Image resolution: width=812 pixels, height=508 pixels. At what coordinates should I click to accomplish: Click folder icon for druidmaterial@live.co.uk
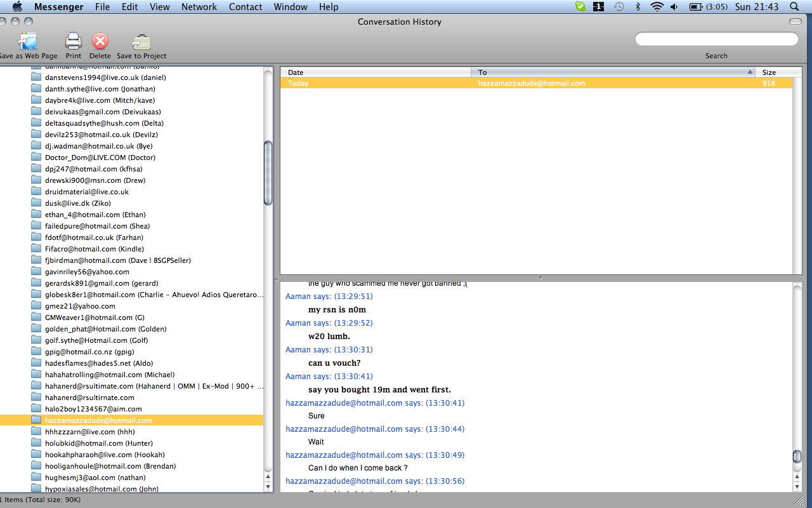pyautogui.click(x=36, y=192)
